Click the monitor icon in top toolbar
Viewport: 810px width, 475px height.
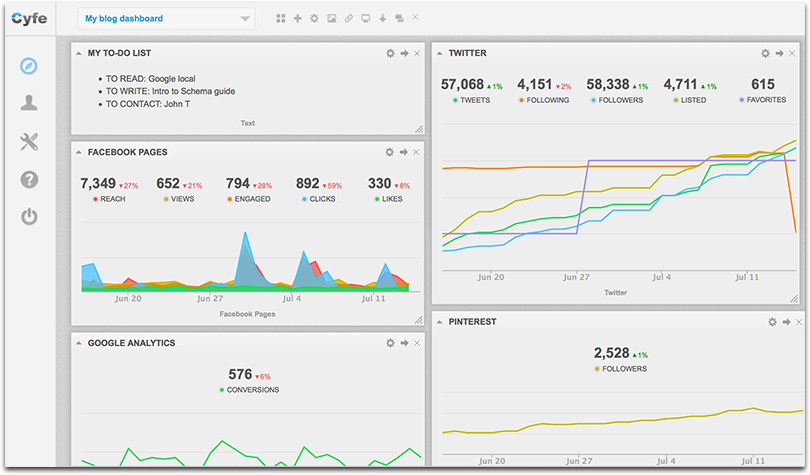click(x=365, y=19)
